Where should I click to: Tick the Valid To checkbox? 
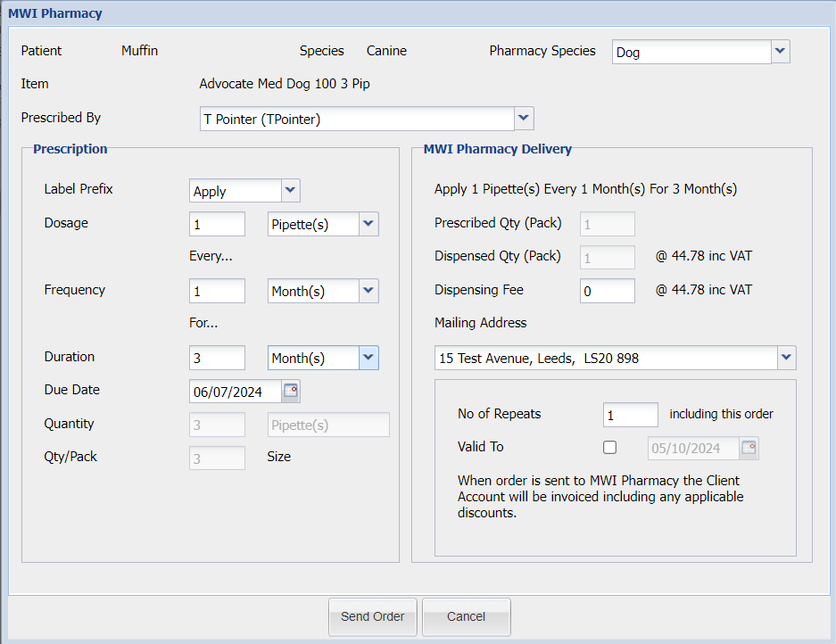click(609, 447)
